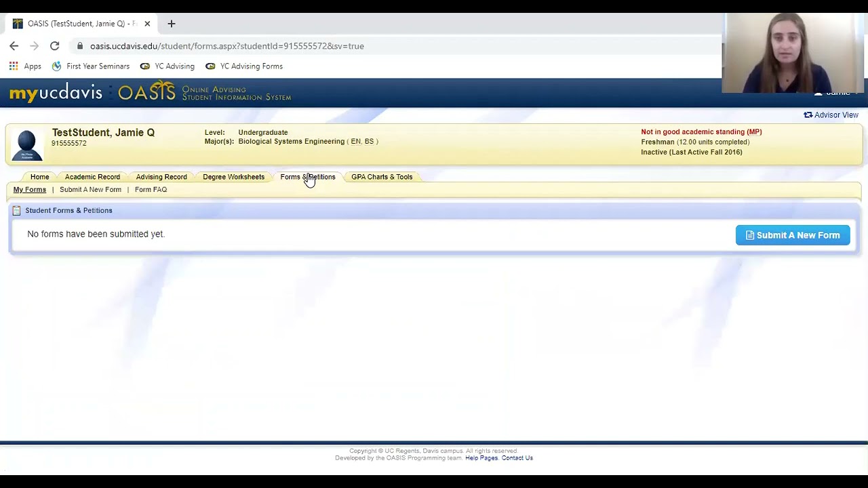Open the Advising Record tab
868x488 pixels.
coord(161,177)
